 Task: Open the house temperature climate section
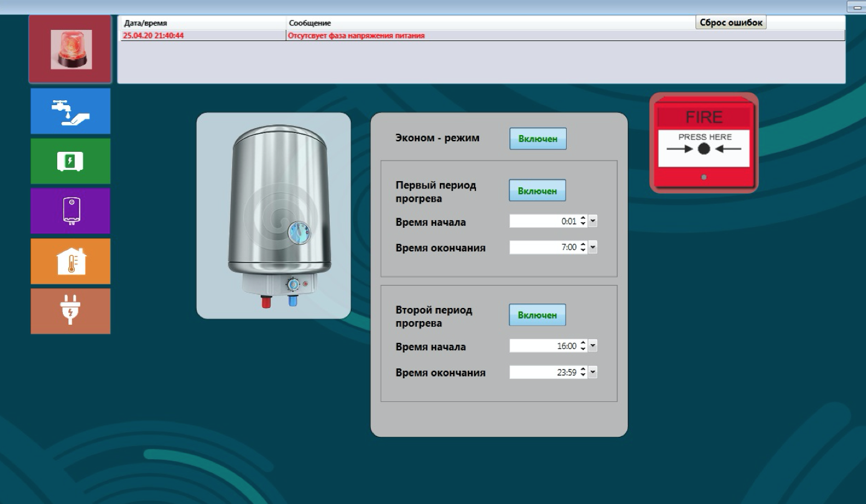click(x=70, y=261)
